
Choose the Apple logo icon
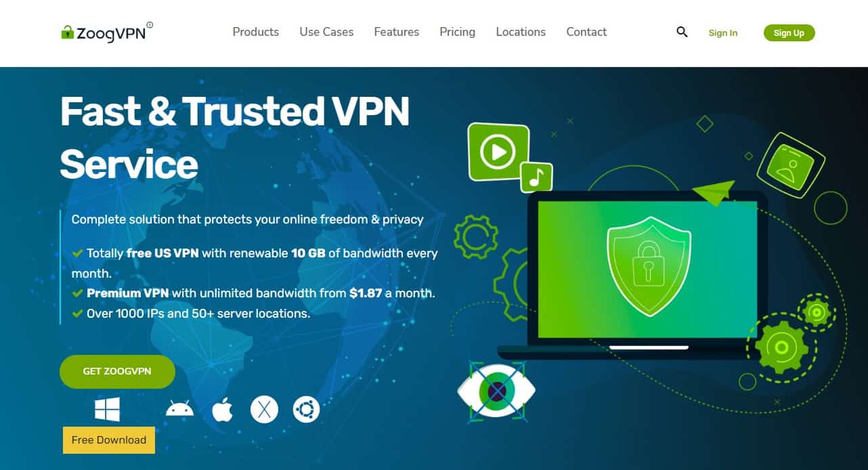click(222, 409)
